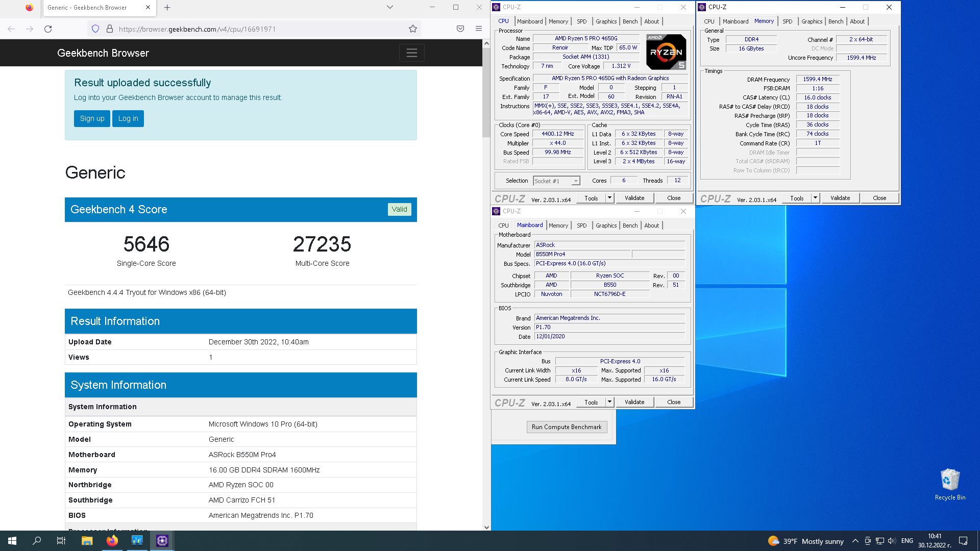Show hidden system tray icons
980x551 pixels.
tap(855, 541)
